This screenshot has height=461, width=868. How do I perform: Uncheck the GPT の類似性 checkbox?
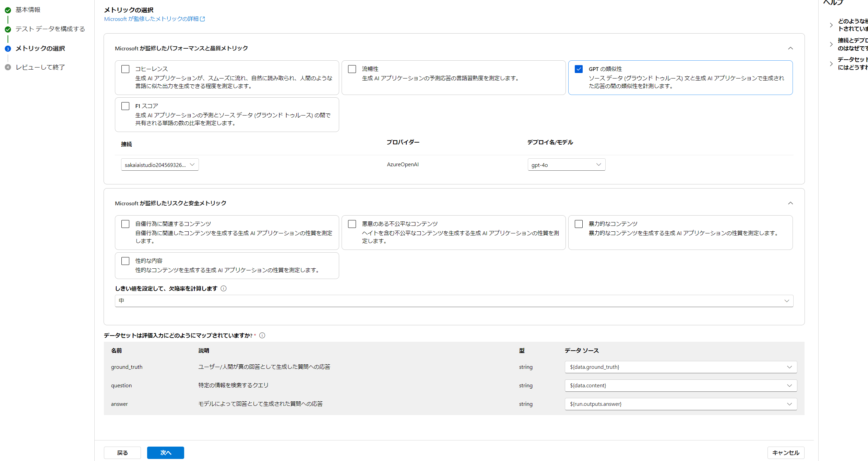coord(579,69)
